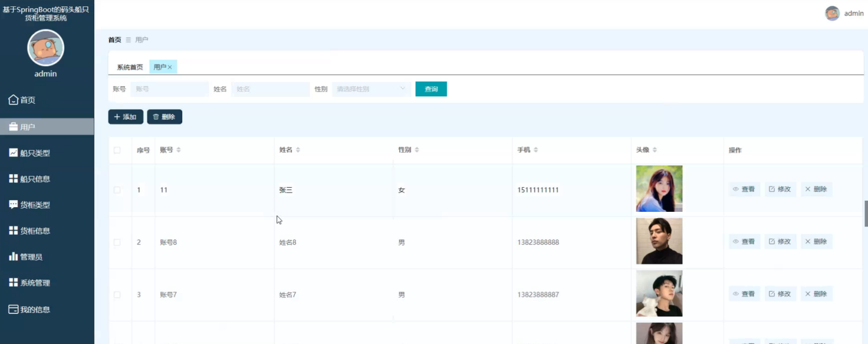
Task: Toggle the select-all header checkbox
Action: pos(117,150)
